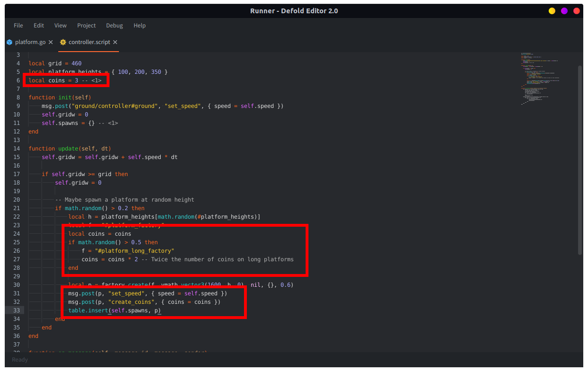The width and height of the screenshot is (588, 372).
Task: Click line number 33 in the gutter
Action: (17, 310)
